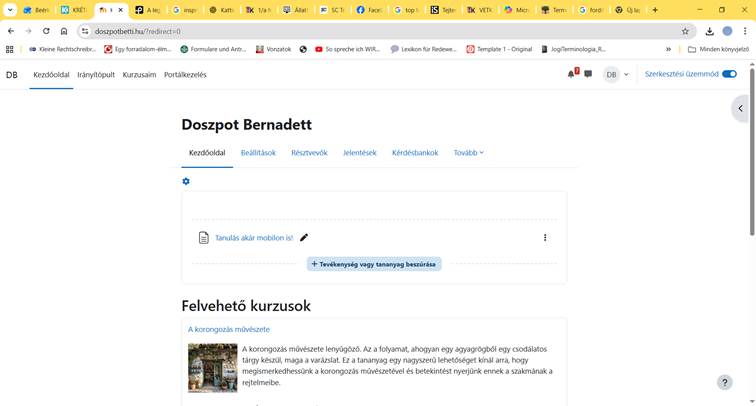Open the Minden könyvjelző folder
Screen dimensions: 756x406
pyautogui.click(x=718, y=49)
